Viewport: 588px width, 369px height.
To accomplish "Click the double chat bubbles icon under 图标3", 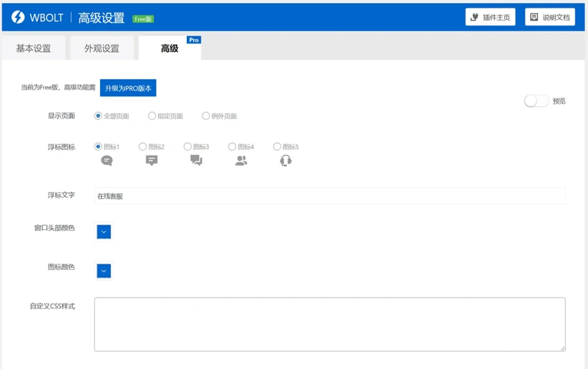I will tap(196, 161).
